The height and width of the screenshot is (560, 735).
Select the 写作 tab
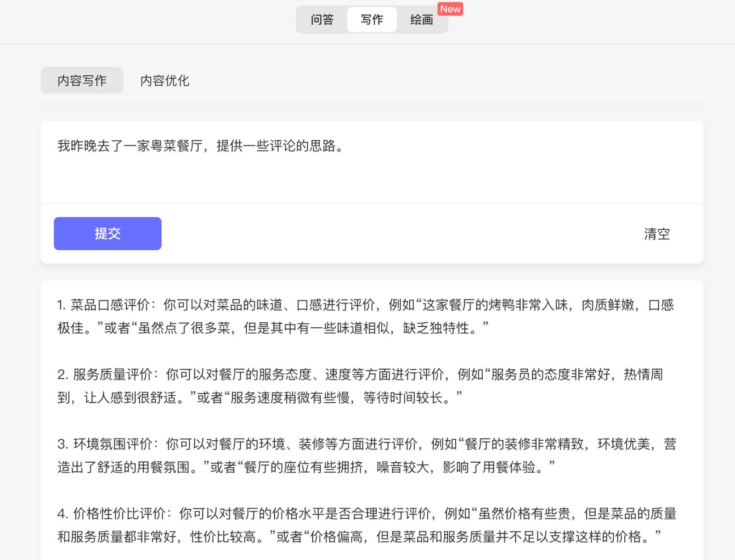click(x=372, y=20)
